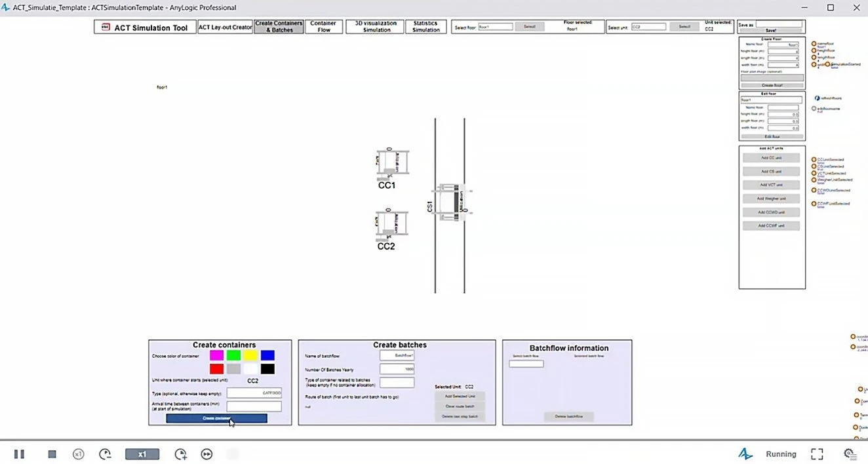Open the Select batch flow combo box
This screenshot has height=464, width=868.
pos(526,364)
